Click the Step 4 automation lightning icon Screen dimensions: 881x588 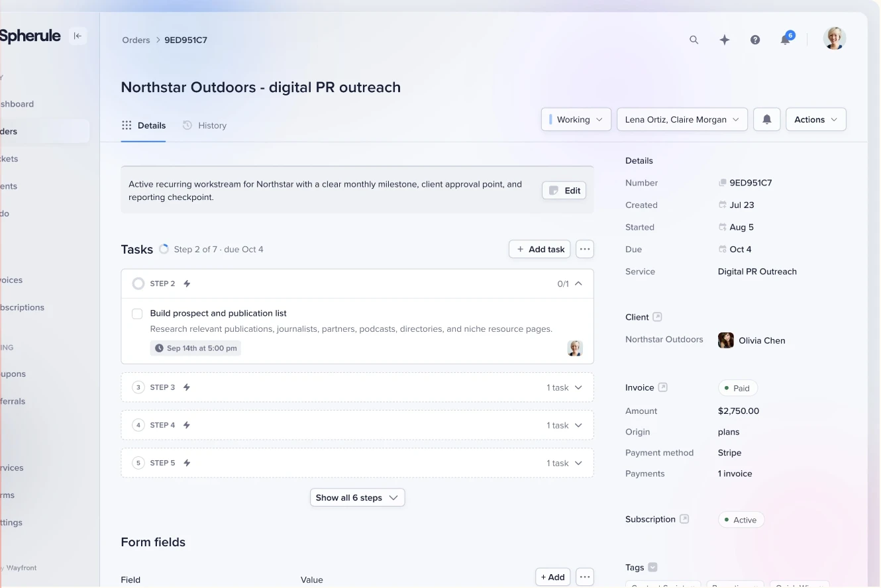tap(187, 425)
